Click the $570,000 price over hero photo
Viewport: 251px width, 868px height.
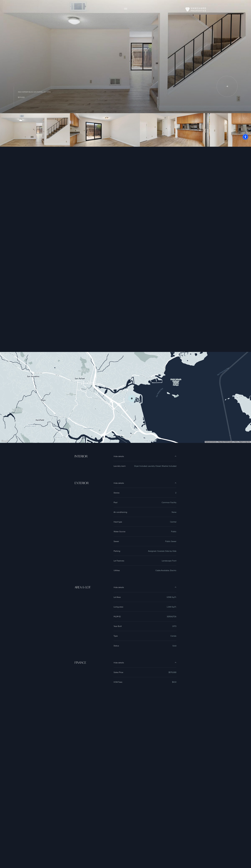coord(21,97)
